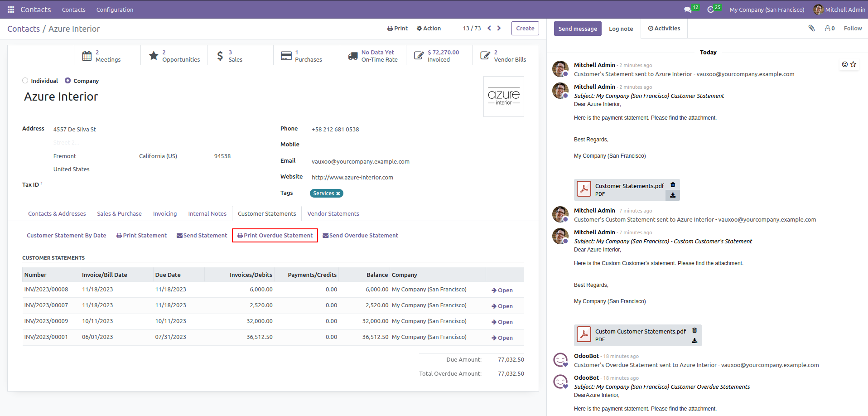Click the Sales dollar stat button
This screenshot has height=416, width=868.
(240, 56)
